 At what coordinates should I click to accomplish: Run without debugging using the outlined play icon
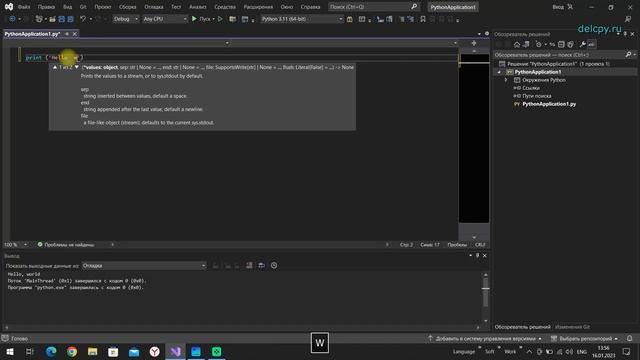coord(220,19)
